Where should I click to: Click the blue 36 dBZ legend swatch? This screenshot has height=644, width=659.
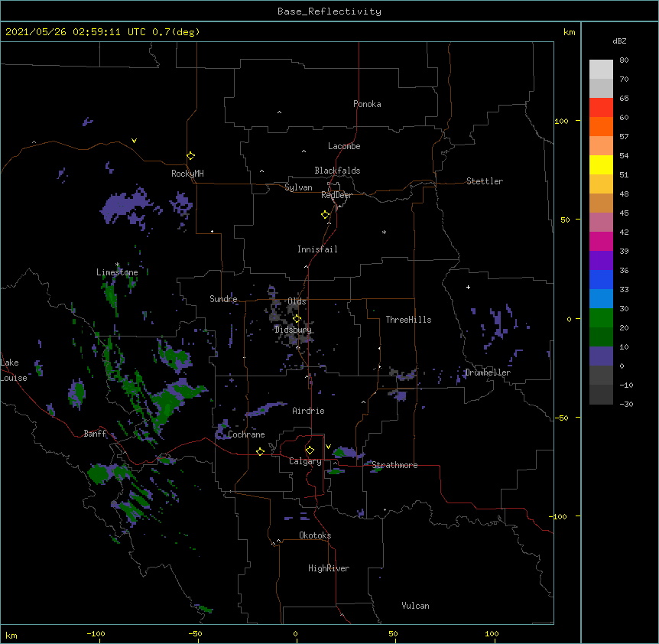[601, 279]
